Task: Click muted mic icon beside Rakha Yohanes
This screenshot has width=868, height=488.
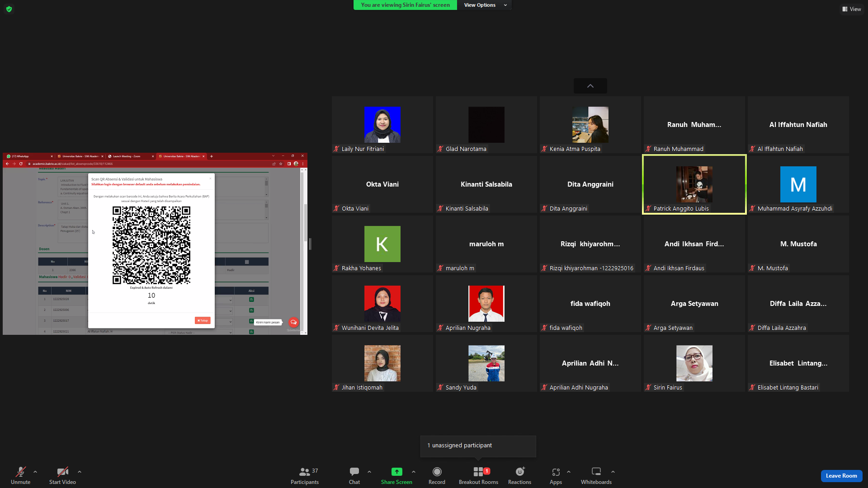Action: click(337, 268)
